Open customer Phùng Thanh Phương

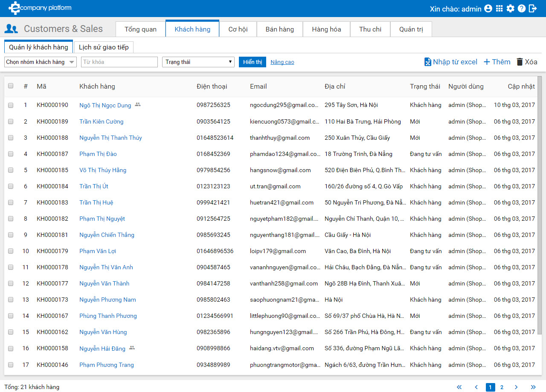(108, 316)
